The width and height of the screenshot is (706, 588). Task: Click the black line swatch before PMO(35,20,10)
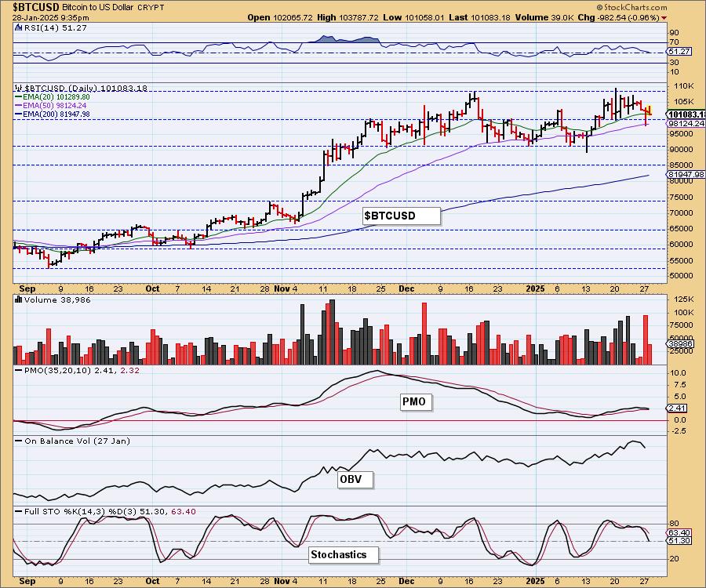[x=19, y=370]
